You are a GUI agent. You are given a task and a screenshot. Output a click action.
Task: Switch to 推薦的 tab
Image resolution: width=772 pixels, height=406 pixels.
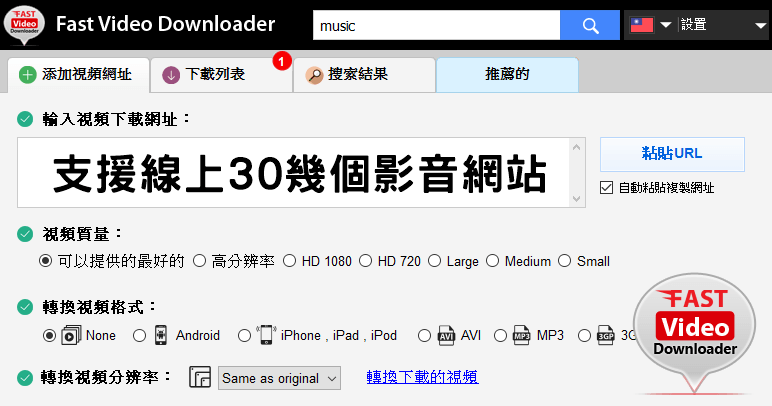(x=507, y=75)
